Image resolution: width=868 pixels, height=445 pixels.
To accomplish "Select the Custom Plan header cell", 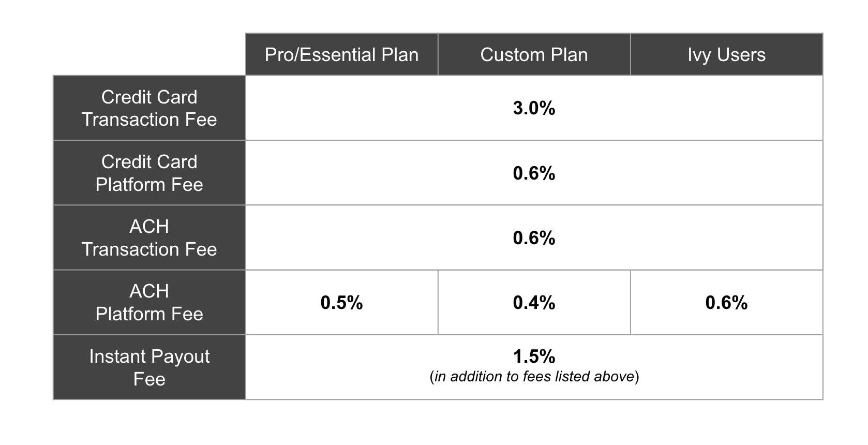I will (x=534, y=54).
